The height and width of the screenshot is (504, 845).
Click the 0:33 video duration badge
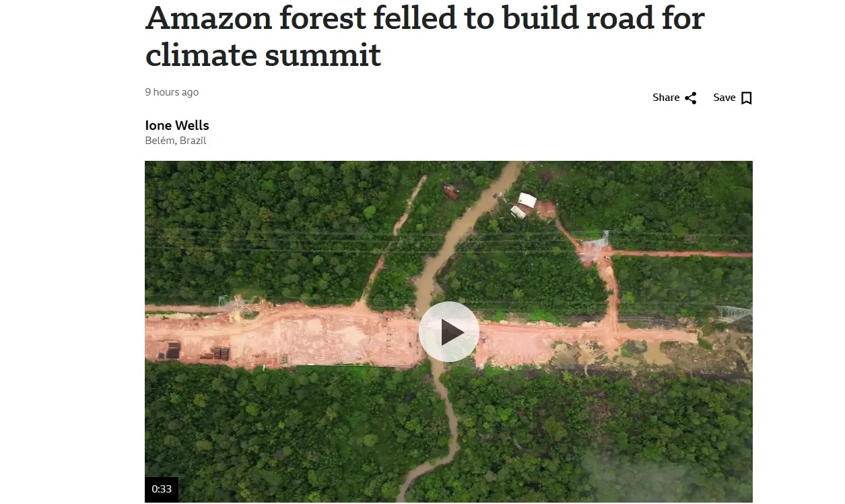[x=162, y=489]
